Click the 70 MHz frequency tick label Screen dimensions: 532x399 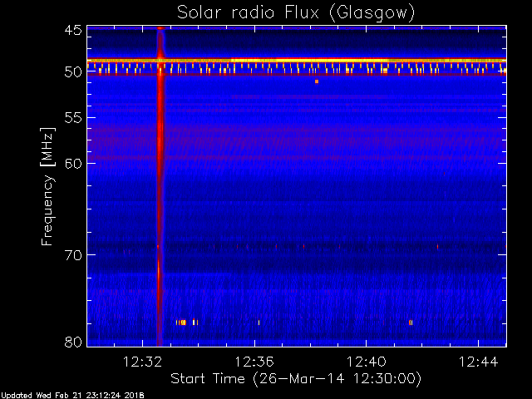(73, 255)
